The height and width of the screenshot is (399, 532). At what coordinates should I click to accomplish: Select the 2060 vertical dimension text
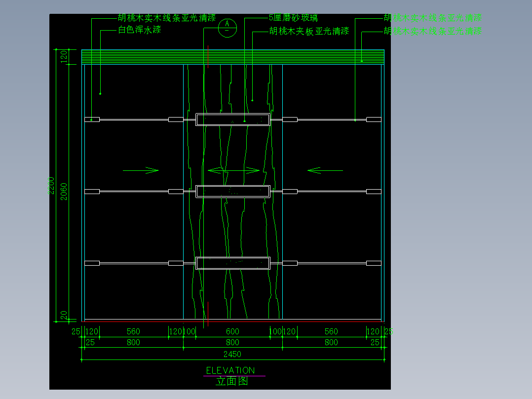(x=64, y=192)
